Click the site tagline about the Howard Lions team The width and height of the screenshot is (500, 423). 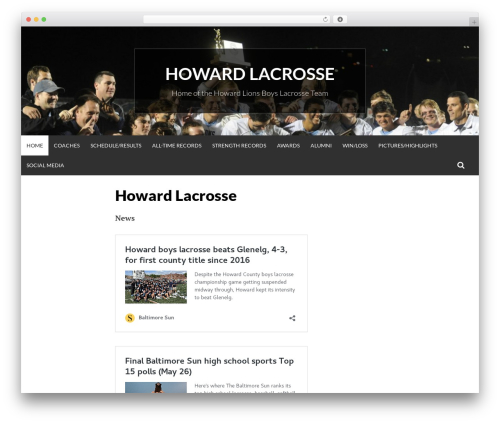[250, 93]
